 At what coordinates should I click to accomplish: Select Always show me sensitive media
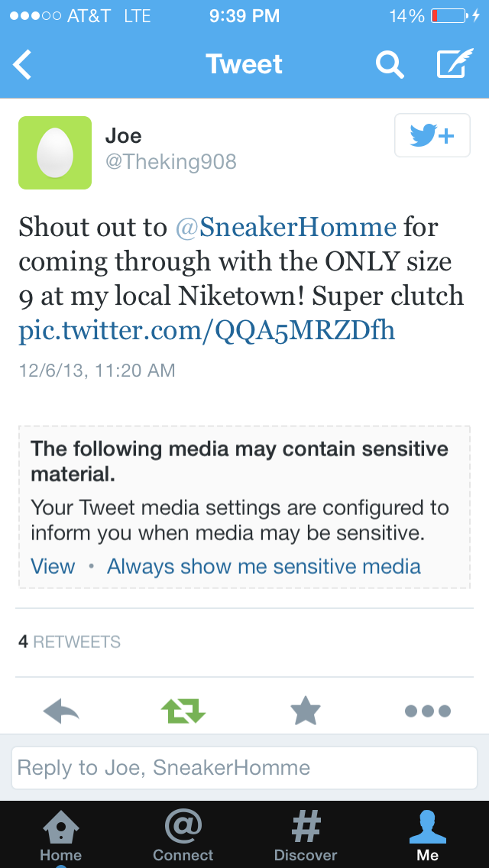(x=264, y=566)
